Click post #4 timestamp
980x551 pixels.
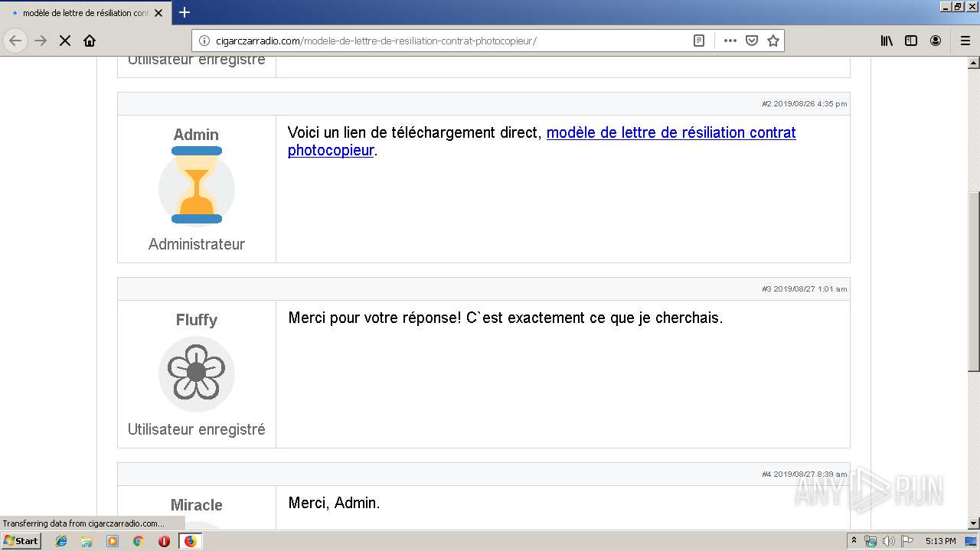tap(805, 474)
